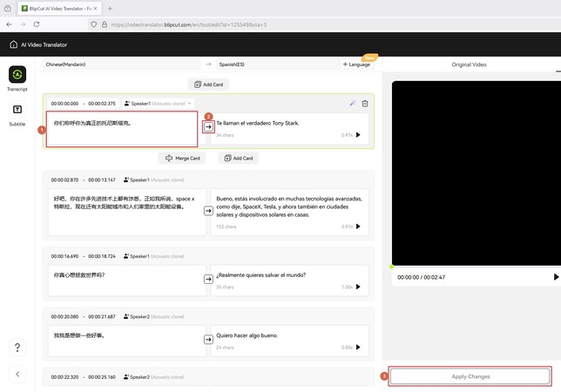Screen dimensions: 561x392
Task: Collapse the sidebar with left chevron
Action: (17, 374)
